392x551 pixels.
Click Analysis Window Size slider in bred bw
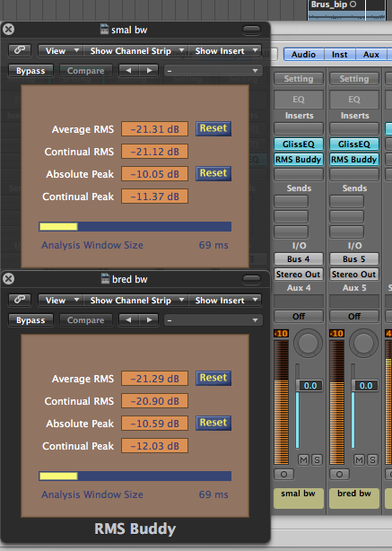tap(135, 477)
